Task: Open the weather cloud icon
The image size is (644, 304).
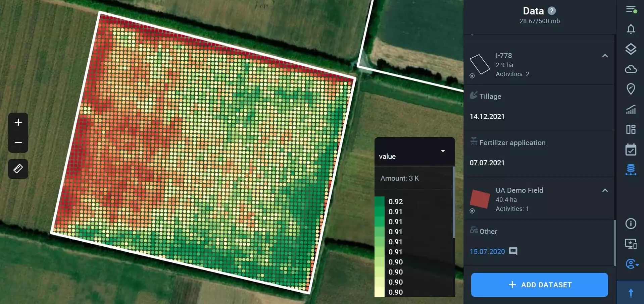Action: tap(631, 69)
